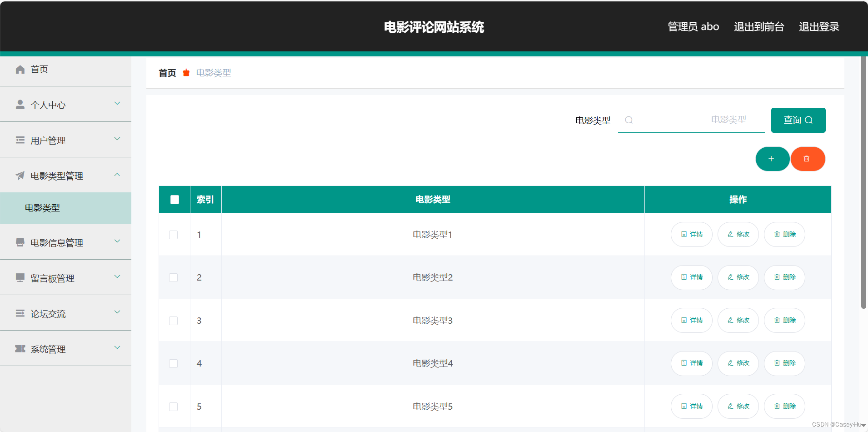Click the 首页 breadcrumb link
Screen dimensions: 868x432
(x=167, y=73)
